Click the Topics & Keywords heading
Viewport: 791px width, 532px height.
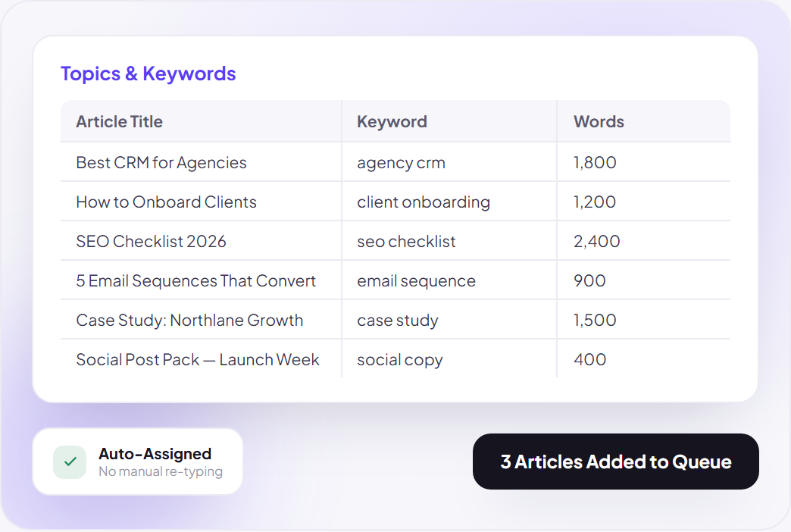pyautogui.click(x=149, y=74)
